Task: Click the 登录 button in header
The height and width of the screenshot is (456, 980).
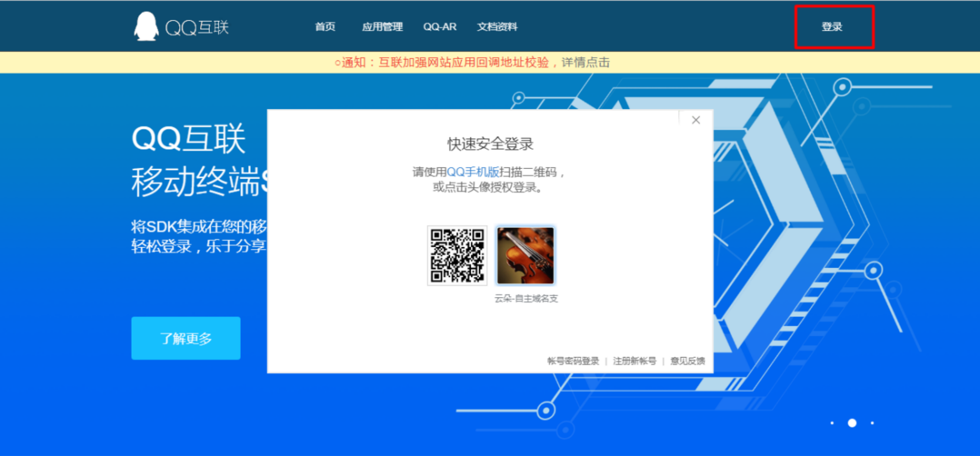Action: (x=832, y=27)
